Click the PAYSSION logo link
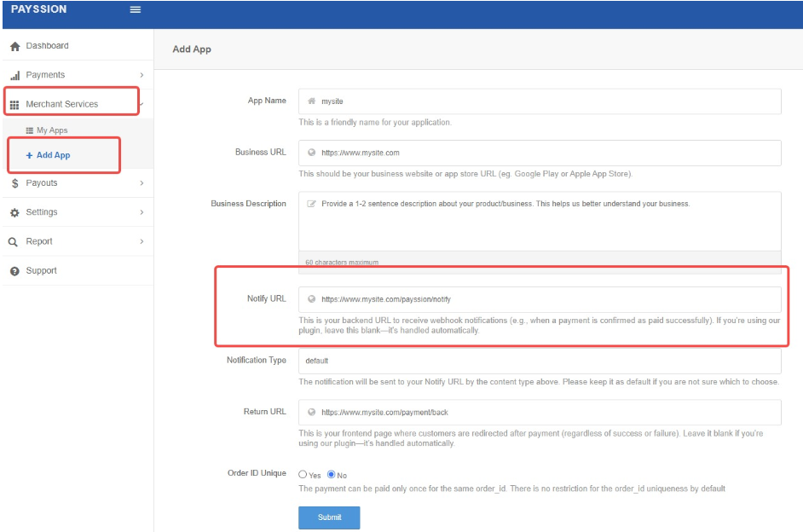The width and height of the screenshot is (803, 532). [x=39, y=9]
